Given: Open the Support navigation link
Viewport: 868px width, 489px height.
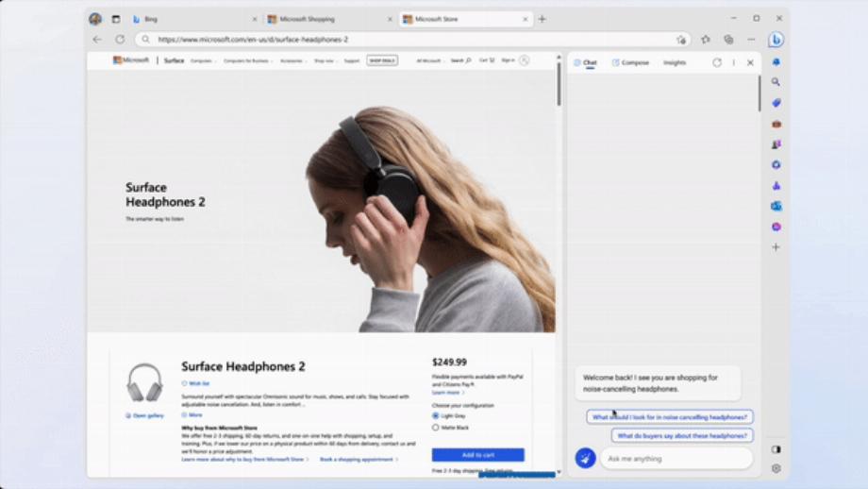Looking at the screenshot, I should 352,61.
